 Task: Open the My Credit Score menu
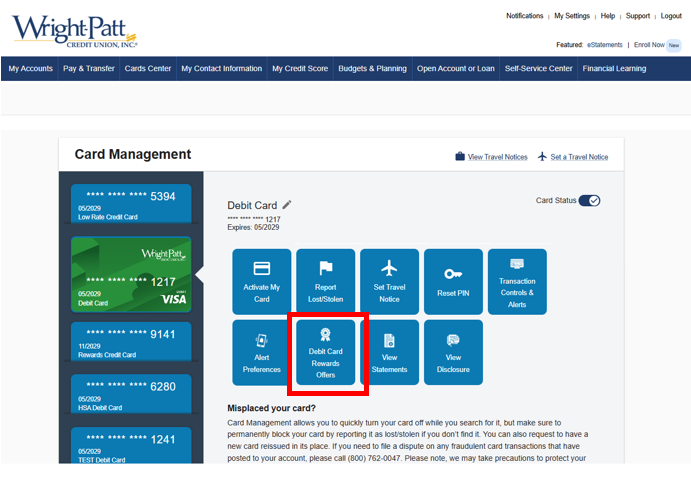[x=300, y=68]
